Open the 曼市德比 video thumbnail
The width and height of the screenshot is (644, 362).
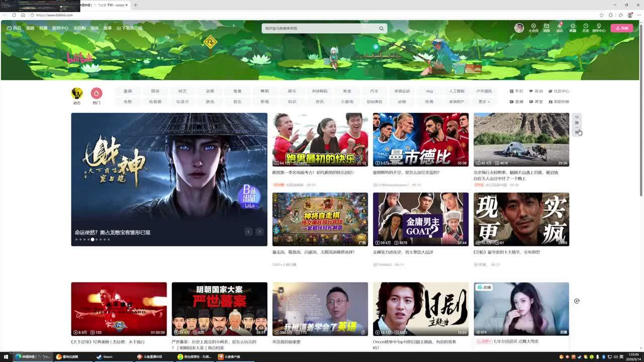[x=421, y=139]
